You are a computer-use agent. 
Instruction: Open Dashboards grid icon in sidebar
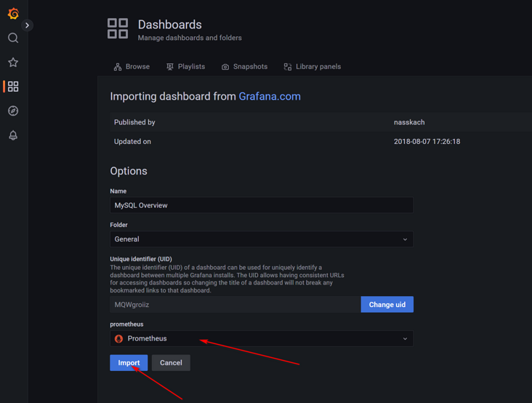pyautogui.click(x=13, y=87)
